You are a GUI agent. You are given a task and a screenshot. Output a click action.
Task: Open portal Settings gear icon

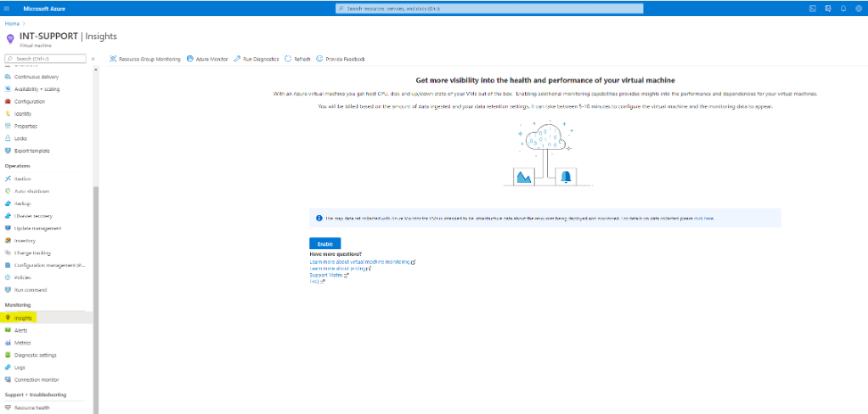click(x=858, y=8)
